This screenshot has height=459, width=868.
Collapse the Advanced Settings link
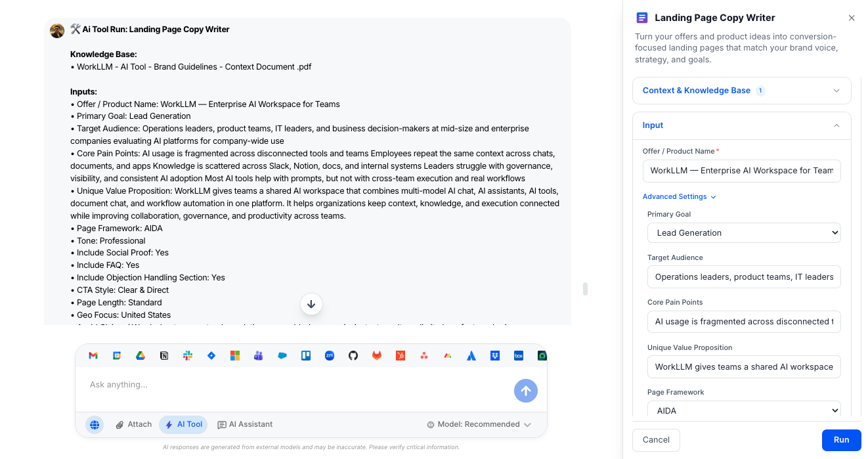click(x=679, y=196)
